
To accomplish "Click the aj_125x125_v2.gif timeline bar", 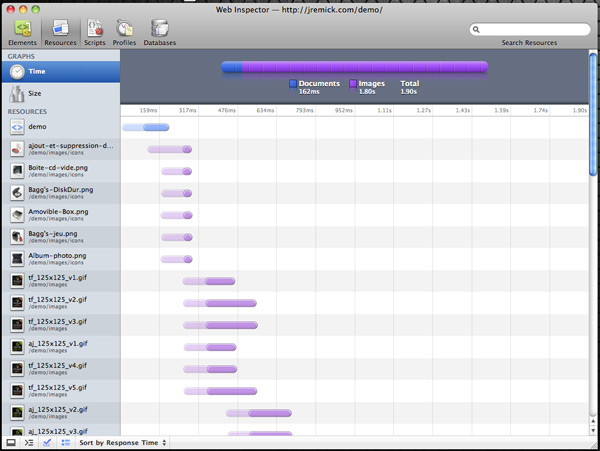I will tap(259, 413).
